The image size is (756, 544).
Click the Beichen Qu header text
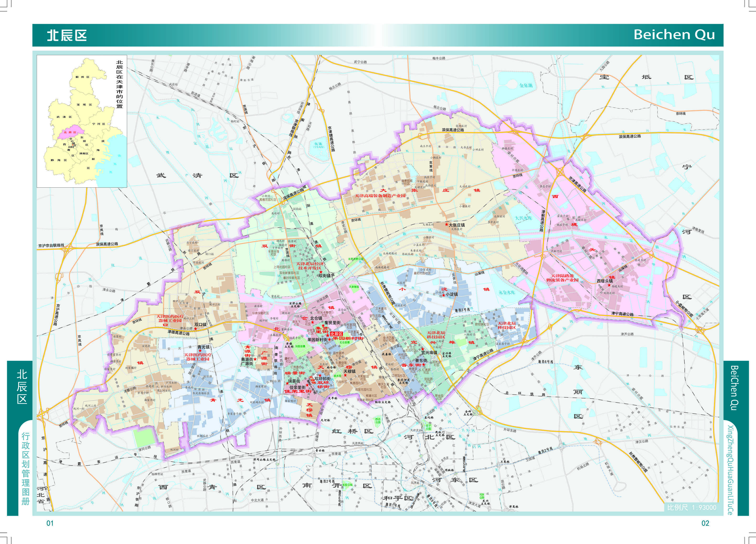(x=674, y=35)
